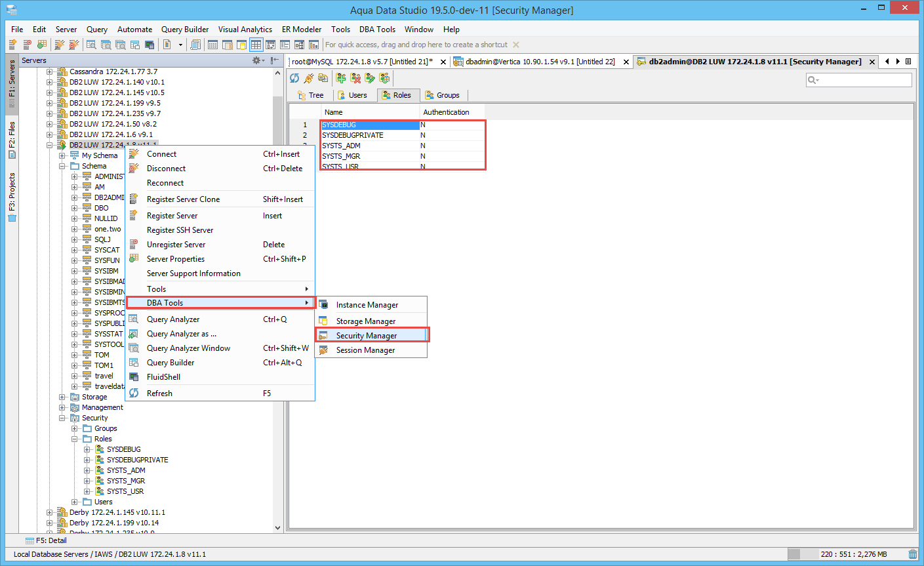The width and height of the screenshot is (924, 566).
Task: Select the traveldata schema in tree
Action: click(x=109, y=386)
